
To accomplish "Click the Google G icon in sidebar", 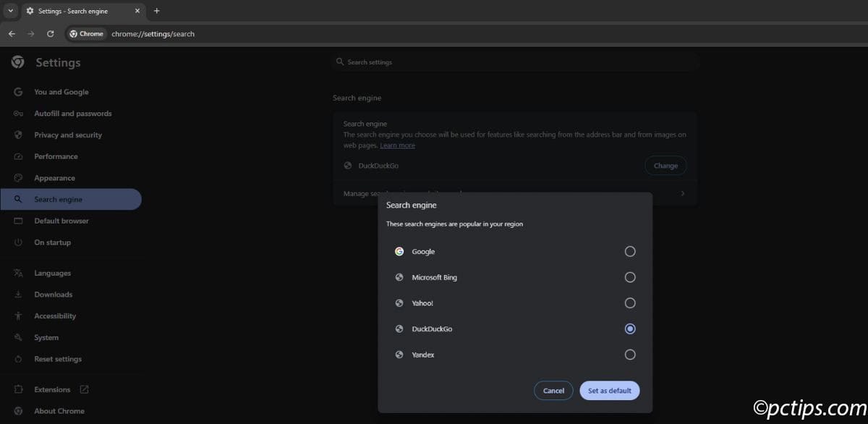I will click(x=18, y=92).
